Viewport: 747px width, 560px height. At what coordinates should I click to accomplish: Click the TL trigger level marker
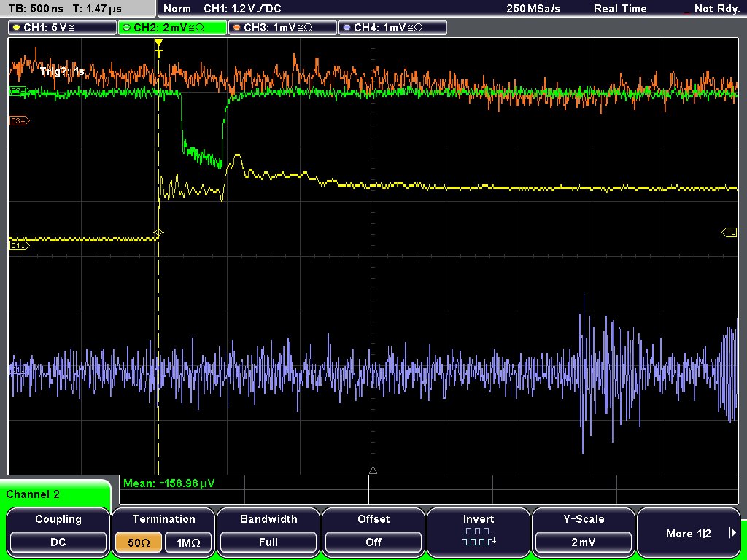pyautogui.click(x=729, y=233)
